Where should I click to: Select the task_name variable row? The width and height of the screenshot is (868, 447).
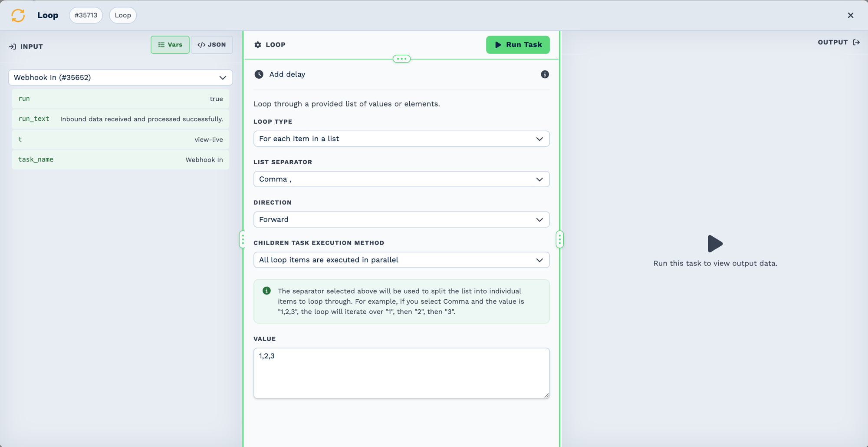pos(121,159)
